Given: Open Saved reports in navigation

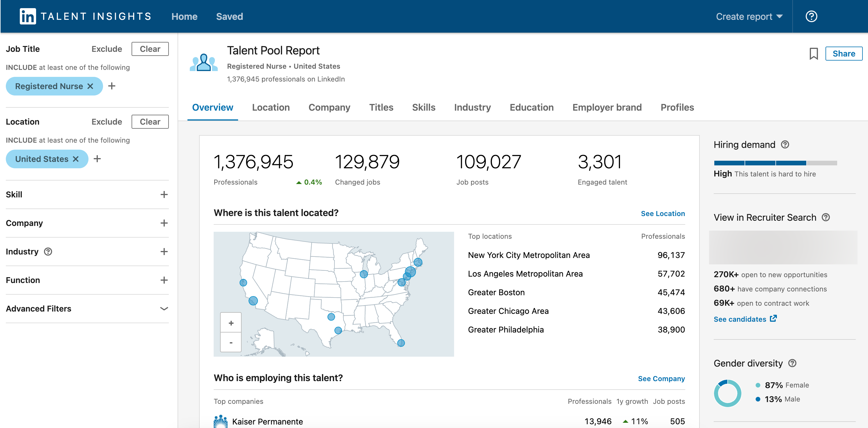Looking at the screenshot, I should (x=229, y=16).
